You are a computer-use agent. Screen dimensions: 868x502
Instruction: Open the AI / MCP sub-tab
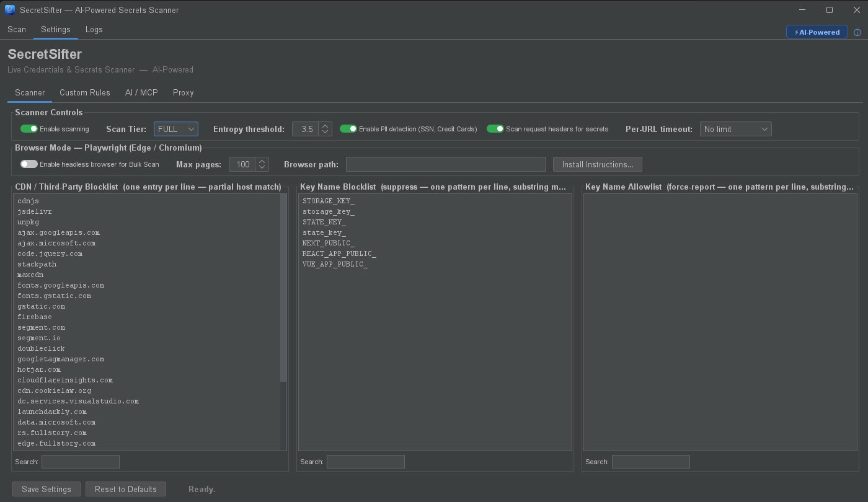[141, 92]
